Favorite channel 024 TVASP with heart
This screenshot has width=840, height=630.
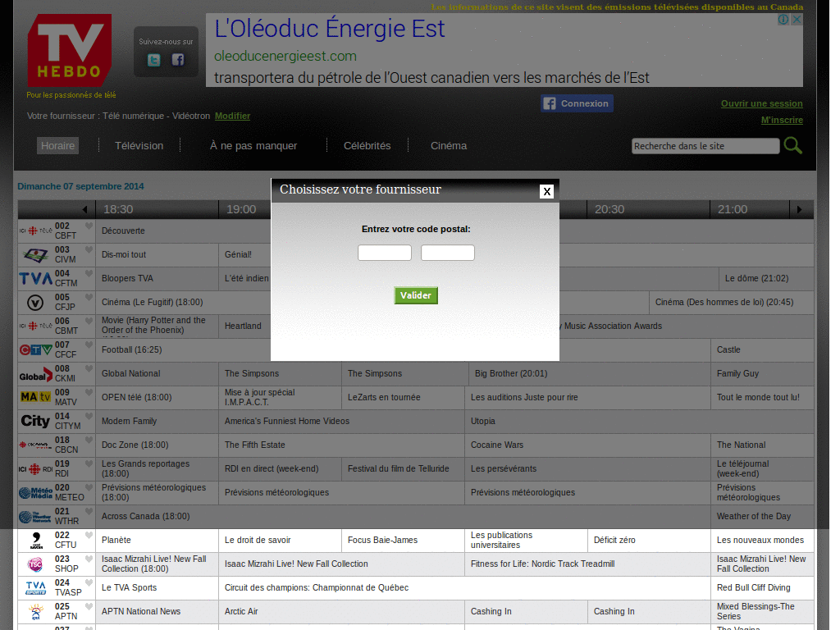[x=89, y=582]
